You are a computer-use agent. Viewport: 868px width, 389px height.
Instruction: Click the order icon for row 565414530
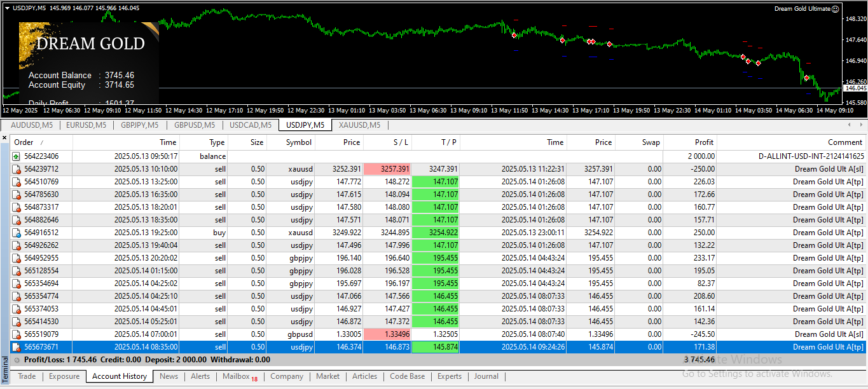(17, 322)
